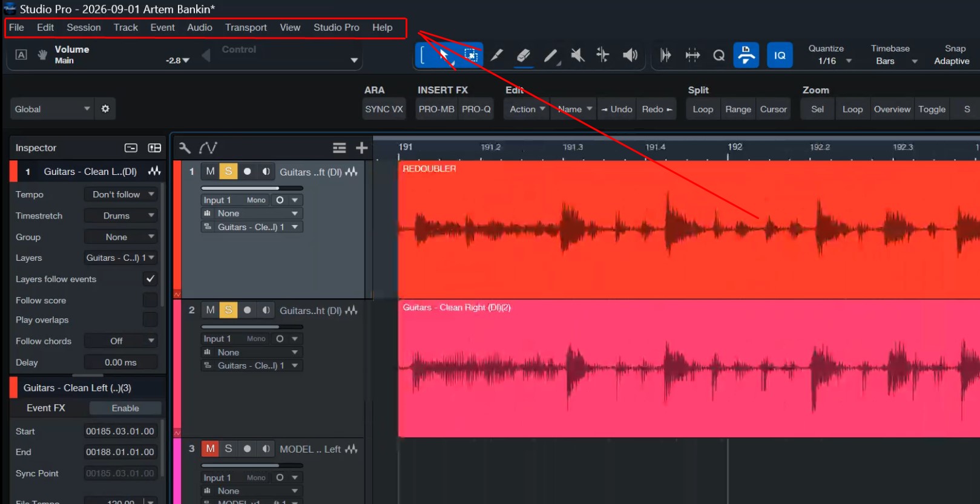Toggle solo on track 1

tap(228, 171)
